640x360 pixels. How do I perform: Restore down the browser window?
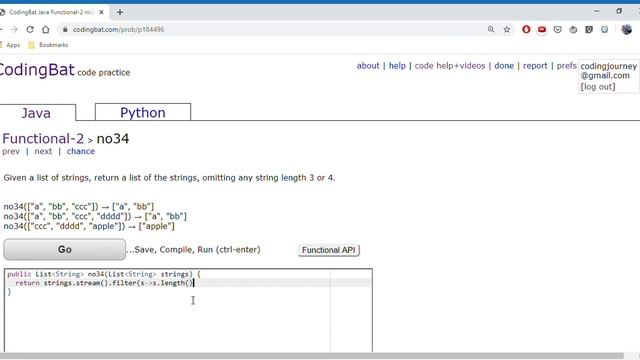coord(619,11)
